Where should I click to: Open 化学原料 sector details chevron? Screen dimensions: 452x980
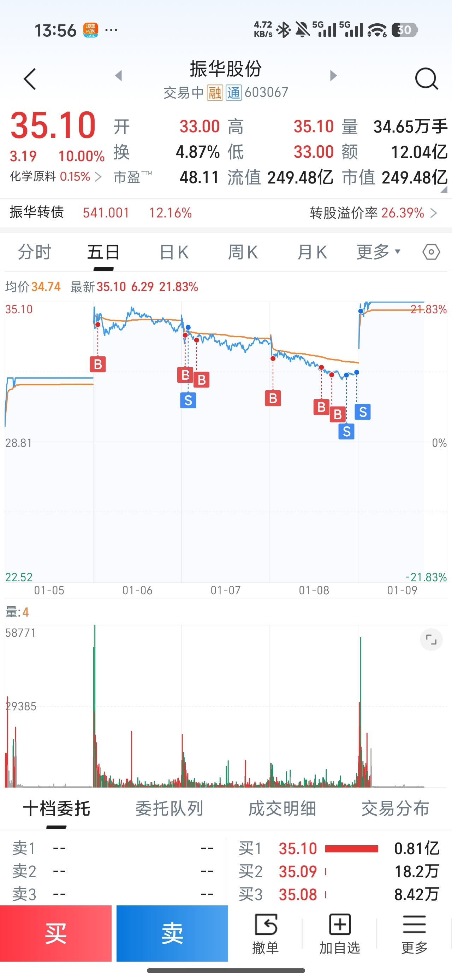98,176
